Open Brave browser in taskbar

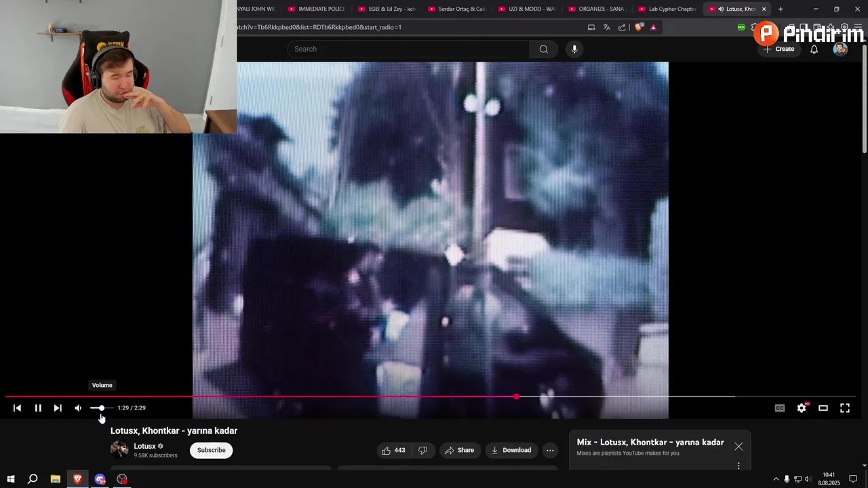77,479
